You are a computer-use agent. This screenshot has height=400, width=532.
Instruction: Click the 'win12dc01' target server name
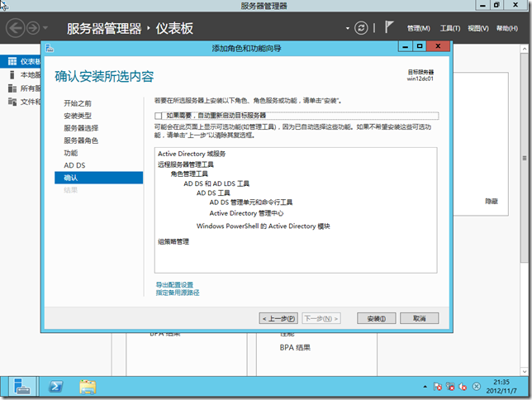[x=420, y=79]
